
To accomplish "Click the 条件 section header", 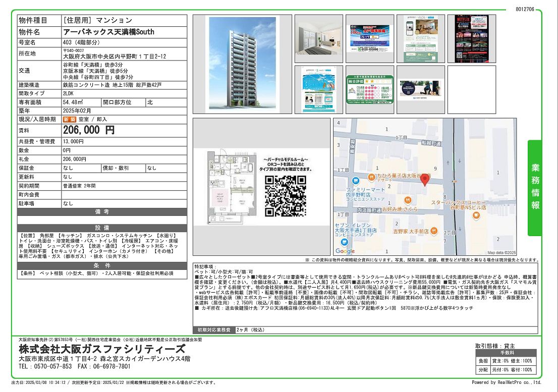I will click(x=102, y=265).
